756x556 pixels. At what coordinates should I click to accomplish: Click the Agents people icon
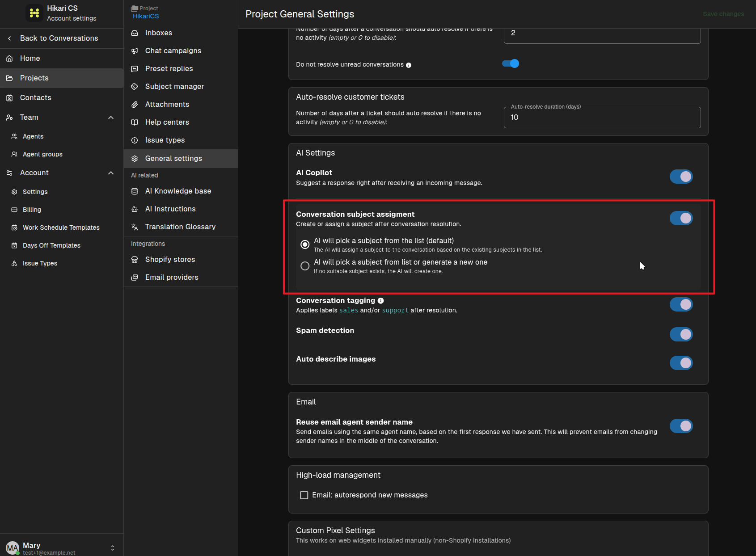pyautogui.click(x=14, y=136)
